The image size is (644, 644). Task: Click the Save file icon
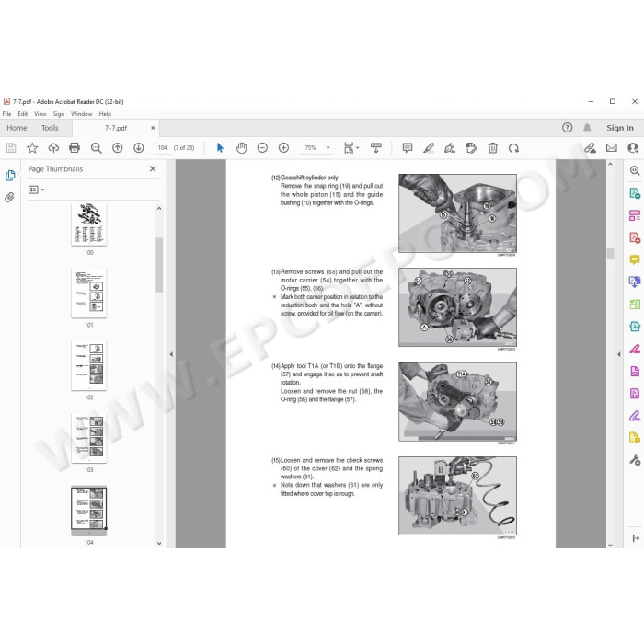[11, 148]
